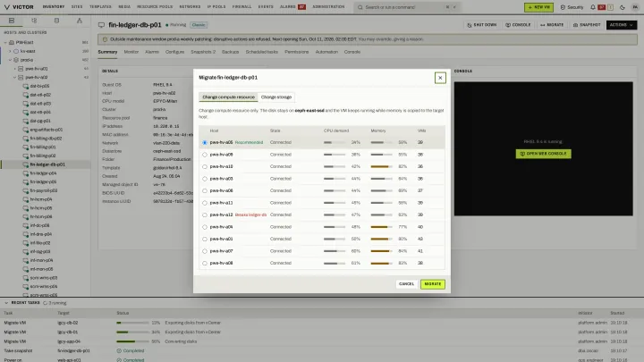
Task: Toggle dark mode with the moon icon
Action: (623, 7)
